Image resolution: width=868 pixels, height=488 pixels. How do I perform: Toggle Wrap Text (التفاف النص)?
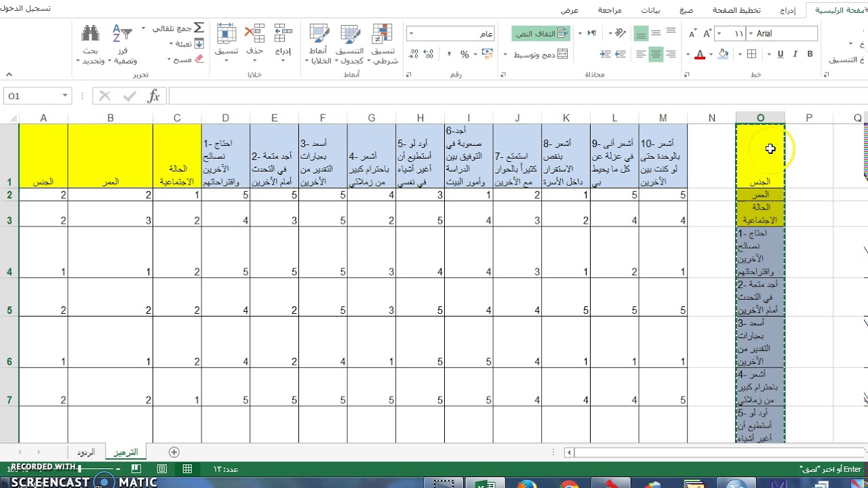click(x=541, y=33)
